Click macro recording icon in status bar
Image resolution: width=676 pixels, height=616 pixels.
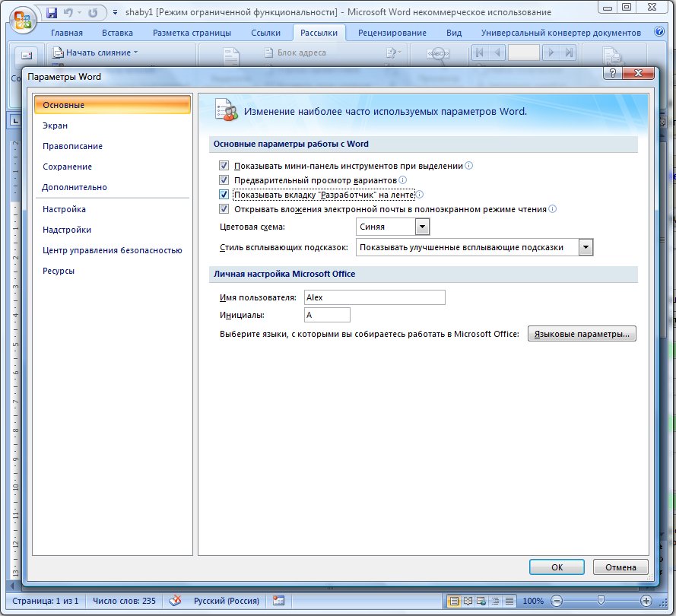278,601
